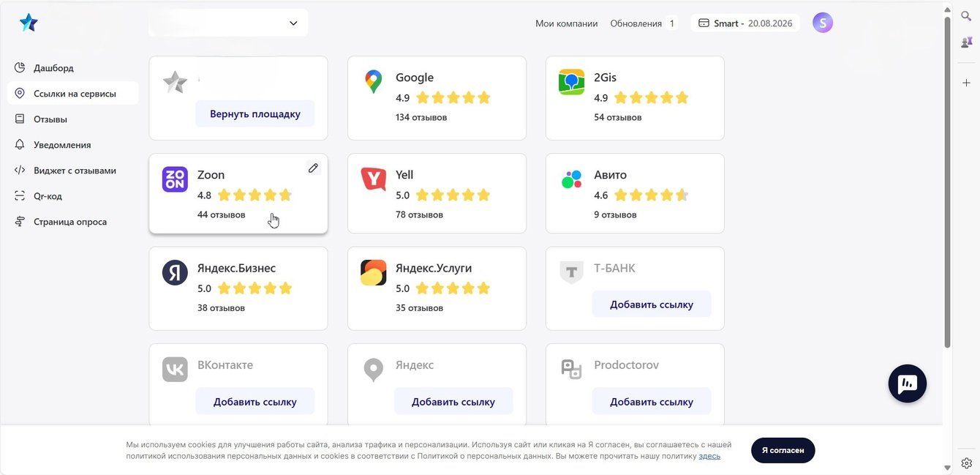980x475 pixels.
Task: Click the Яндекс.Бизнес logo icon
Action: tap(175, 273)
